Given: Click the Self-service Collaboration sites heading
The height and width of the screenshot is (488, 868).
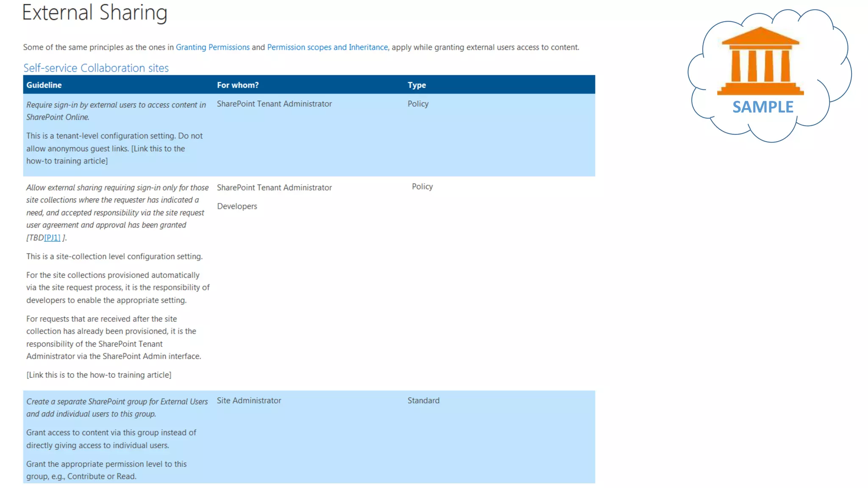Looking at the screenshot, I should pos(96,68).
